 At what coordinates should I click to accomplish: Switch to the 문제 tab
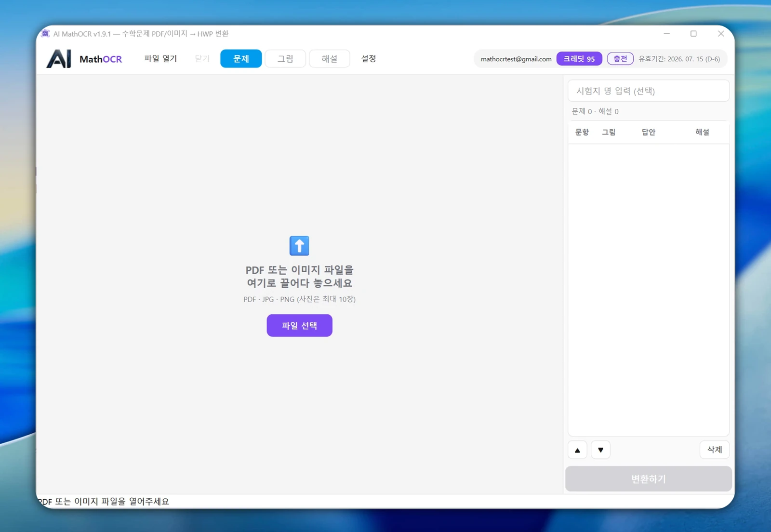pos(241,59)
